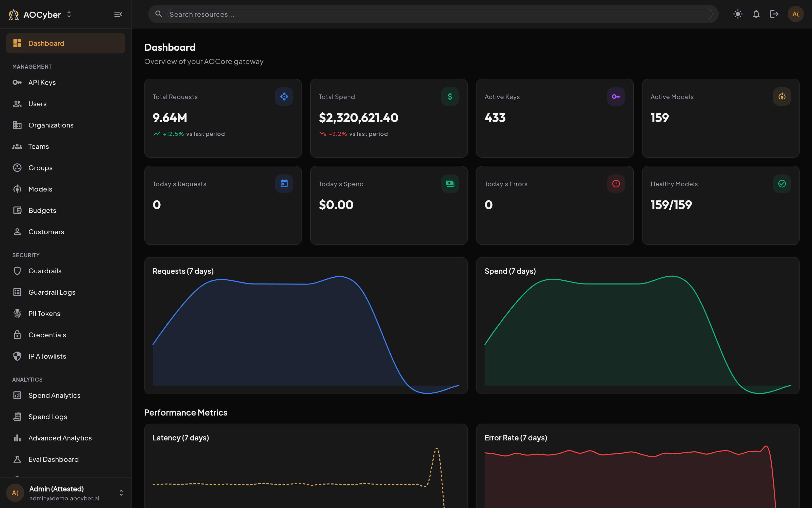
Task: Click Today's Requests calendar icon
Action: 284,184
